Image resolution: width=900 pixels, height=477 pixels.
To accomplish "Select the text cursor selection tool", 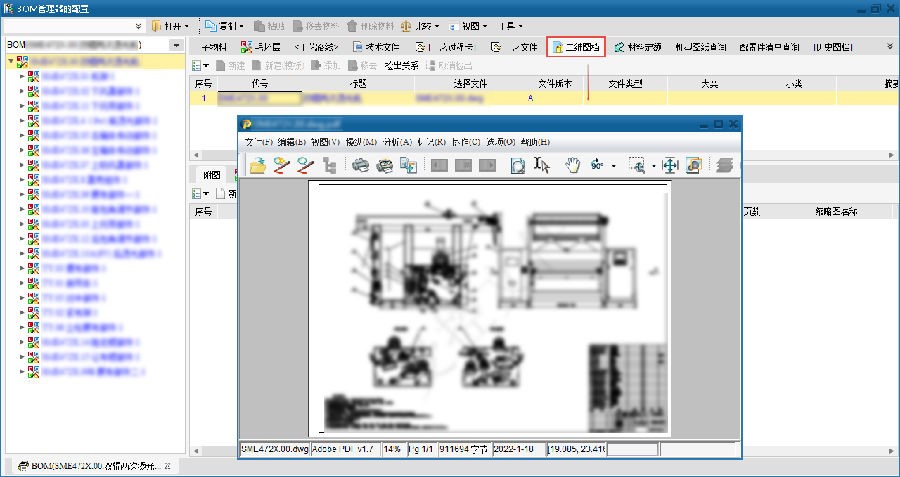I will [x=543, y=166].
